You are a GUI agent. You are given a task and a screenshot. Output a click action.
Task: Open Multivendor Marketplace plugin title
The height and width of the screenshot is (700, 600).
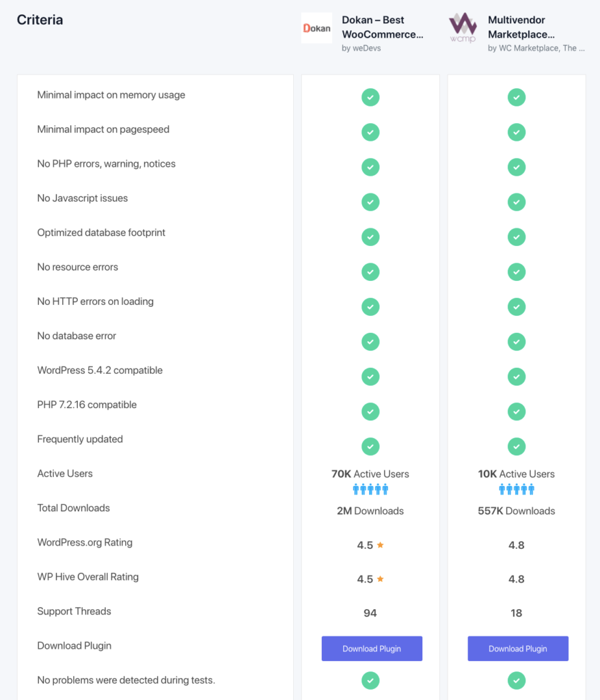pyautogui.click(x=521, y=27)
